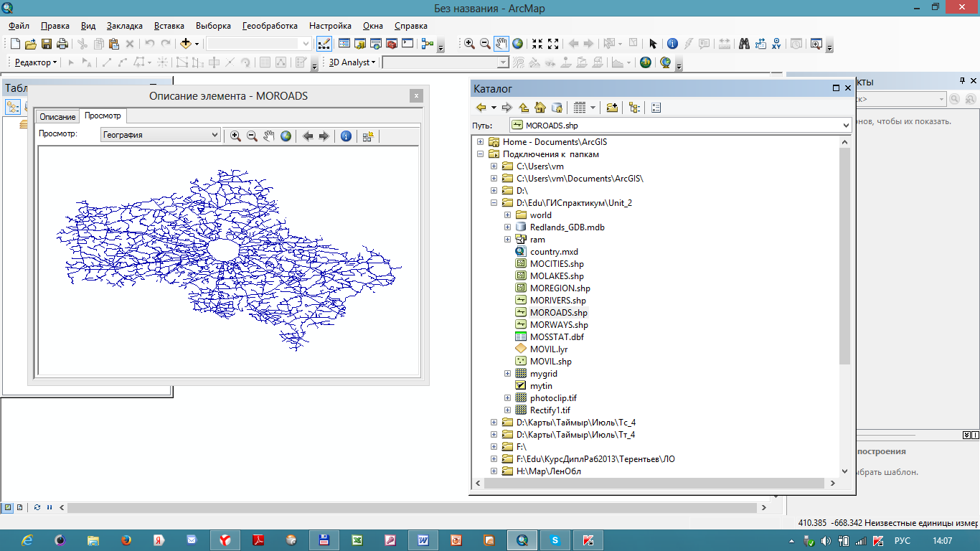Expand Home - Documents\ArcGIS node
Image resolution: width=980 pixels, height=551 pixels.
pos(480,142)
